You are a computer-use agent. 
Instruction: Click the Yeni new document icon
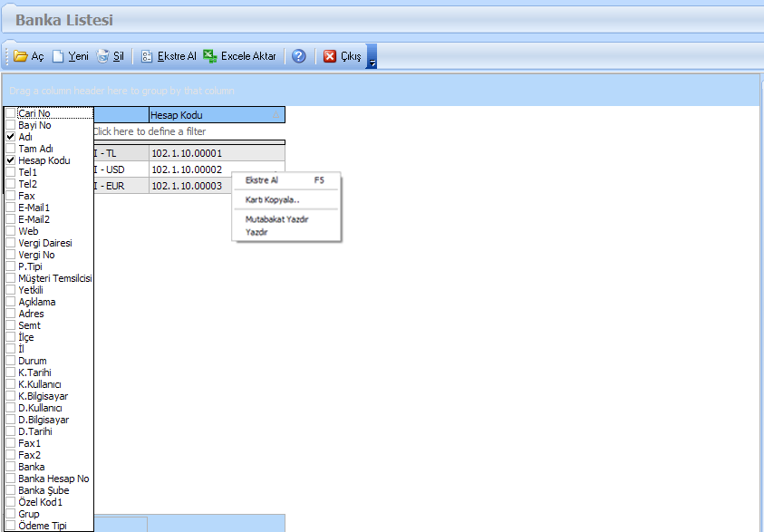59,56
